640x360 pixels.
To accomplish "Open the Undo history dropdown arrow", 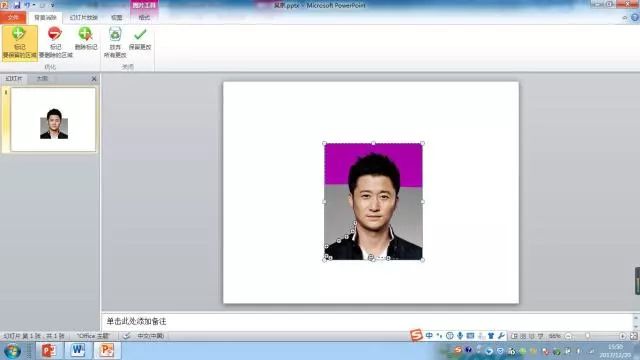I will [34, 5].
